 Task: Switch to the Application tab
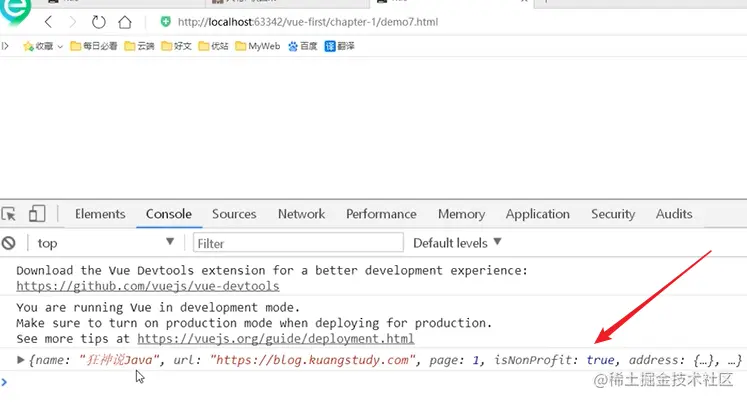click(537, 214)
